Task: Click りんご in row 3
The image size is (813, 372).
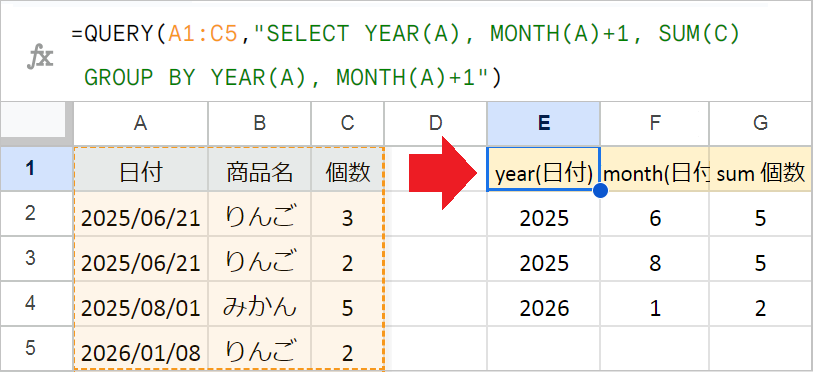Action: pos(260,258)
